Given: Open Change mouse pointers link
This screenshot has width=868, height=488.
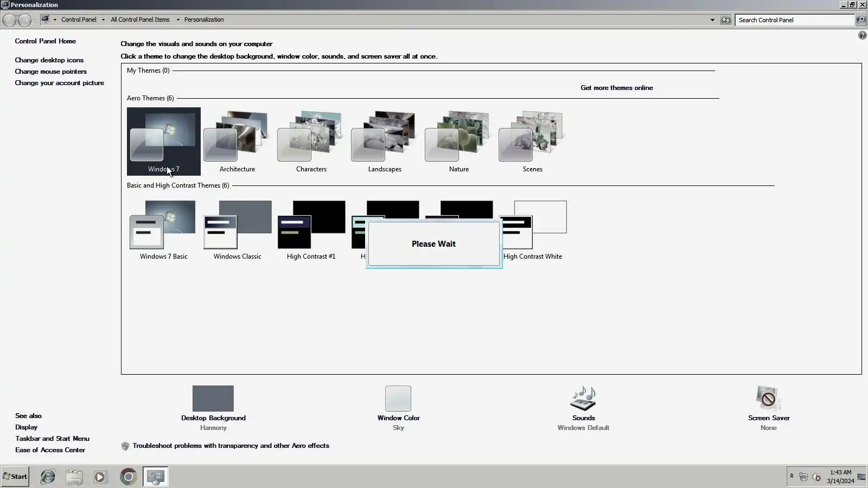Looking at the screenshot, I should click(x=51, y=72).
